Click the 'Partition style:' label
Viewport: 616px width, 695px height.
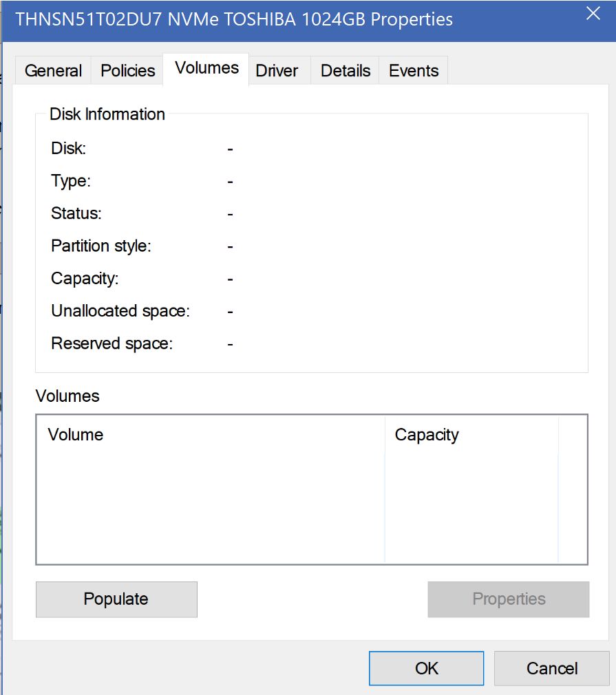pyautogui.click(x=101, y=246)
